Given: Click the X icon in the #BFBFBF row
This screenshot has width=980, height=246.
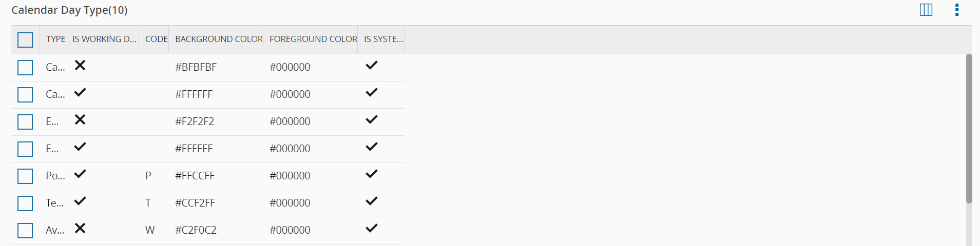Looking at the screenshot, I should pos(80,66).
